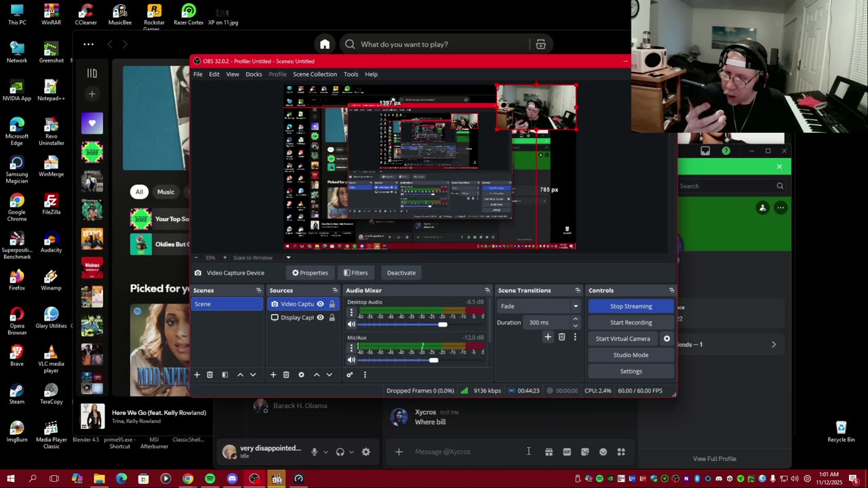Expand Discord microphone input options arrow
Screen dimensions: 868x488
coord(325,452)
